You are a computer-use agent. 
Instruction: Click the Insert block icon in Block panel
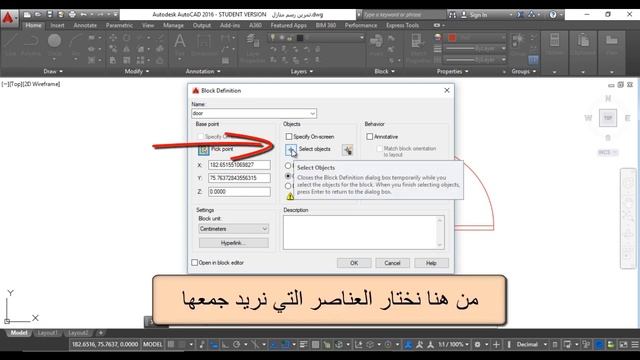[x=376, y=44]
